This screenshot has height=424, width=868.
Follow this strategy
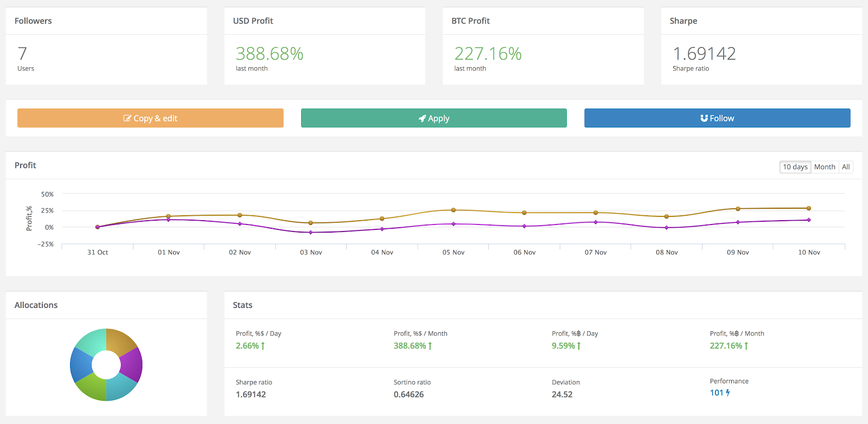coord(717,118)
